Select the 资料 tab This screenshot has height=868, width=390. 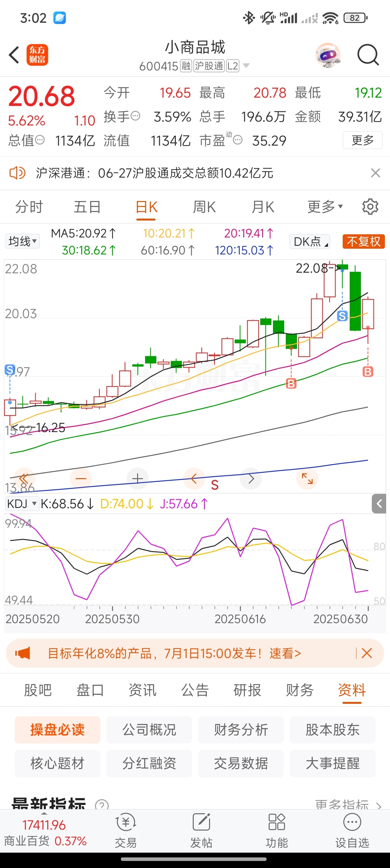click(352, 690)
